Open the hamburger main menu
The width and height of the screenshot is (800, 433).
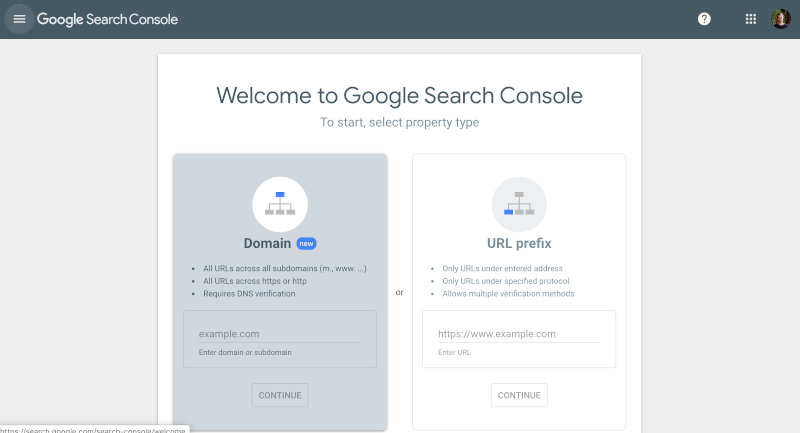[19, 19]
